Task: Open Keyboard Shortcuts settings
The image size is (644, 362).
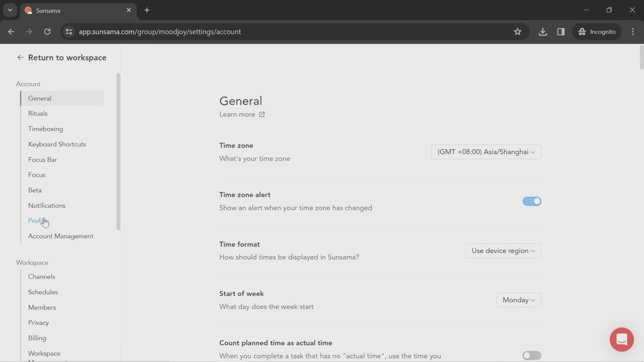Action: [57, 144]
